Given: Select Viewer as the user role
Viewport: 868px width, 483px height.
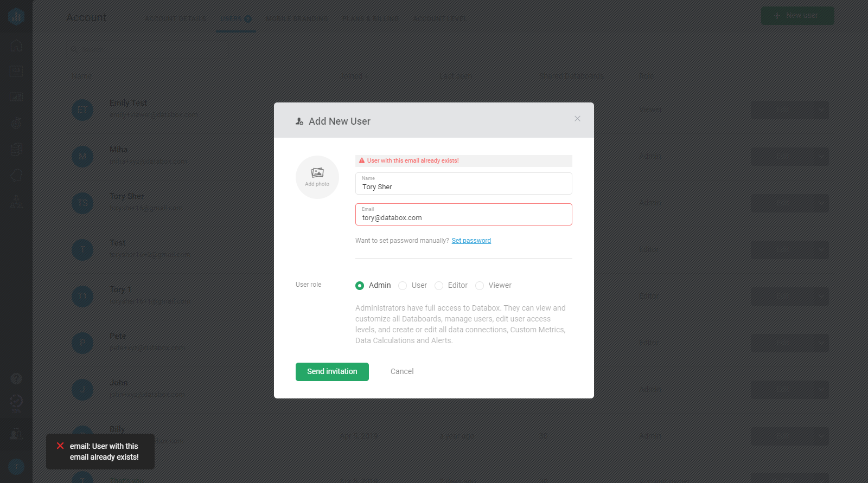Looking at the screenshot, I should click(480, 285).
